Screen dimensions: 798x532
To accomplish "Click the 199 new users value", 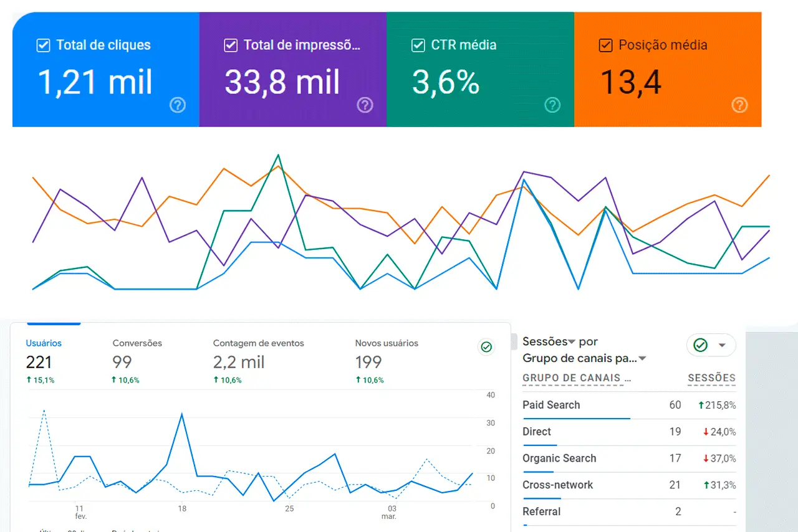I will 368,362.
